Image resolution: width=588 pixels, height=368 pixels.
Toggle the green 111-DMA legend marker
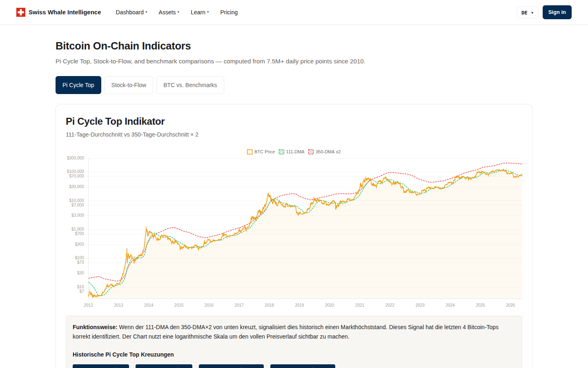(281, 152)
